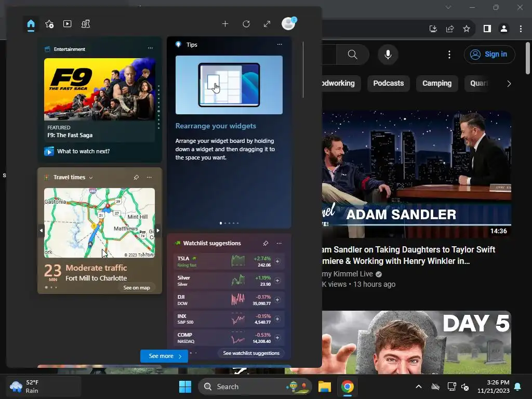Click the TSLA stock row

(229, 261)
